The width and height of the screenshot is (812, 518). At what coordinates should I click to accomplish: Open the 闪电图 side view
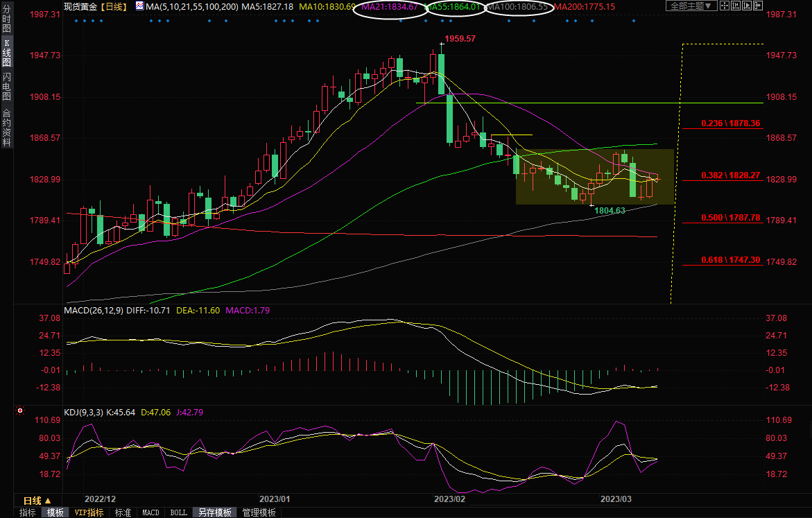6,86
